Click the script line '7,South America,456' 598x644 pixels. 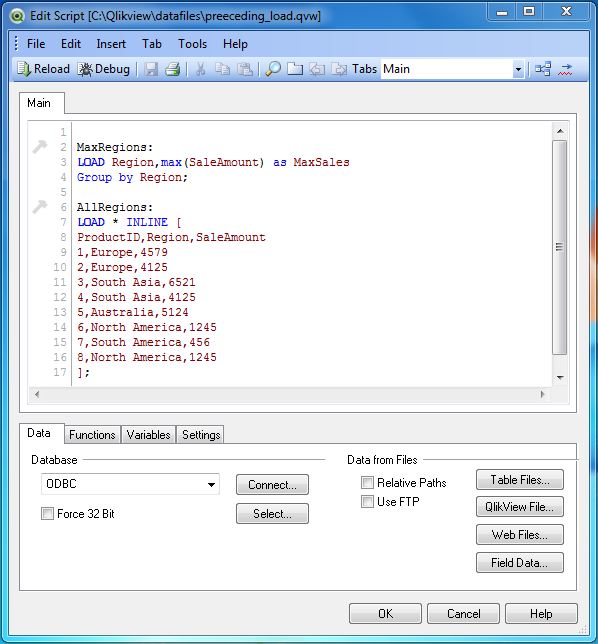tap(143, 342)
